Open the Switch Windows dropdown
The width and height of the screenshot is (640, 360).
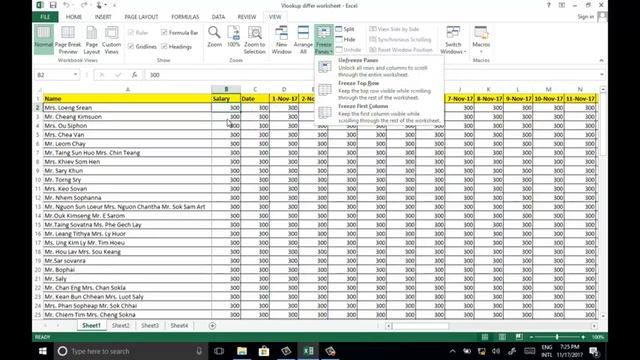(453, 39)
